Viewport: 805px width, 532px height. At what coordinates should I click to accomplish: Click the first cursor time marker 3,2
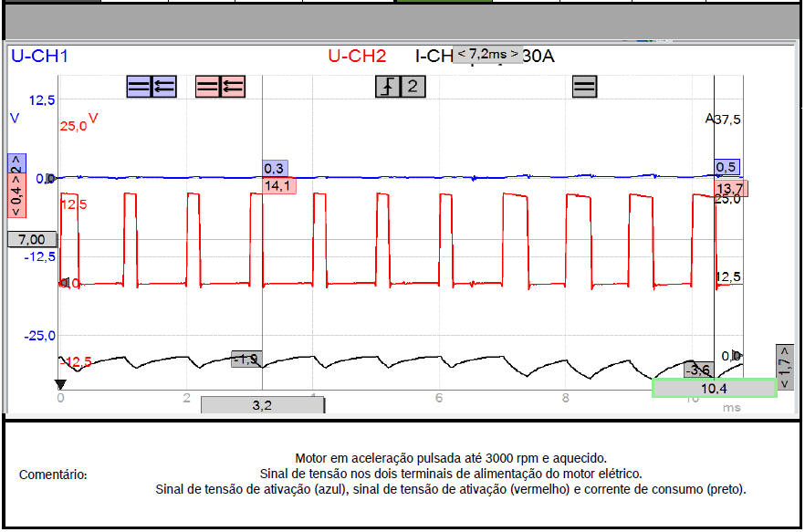coord(262,405)
